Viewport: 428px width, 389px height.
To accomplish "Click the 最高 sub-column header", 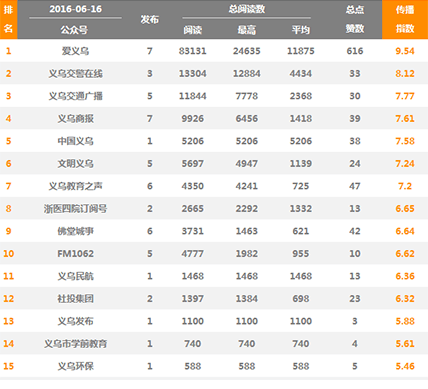I will [247, 30].
